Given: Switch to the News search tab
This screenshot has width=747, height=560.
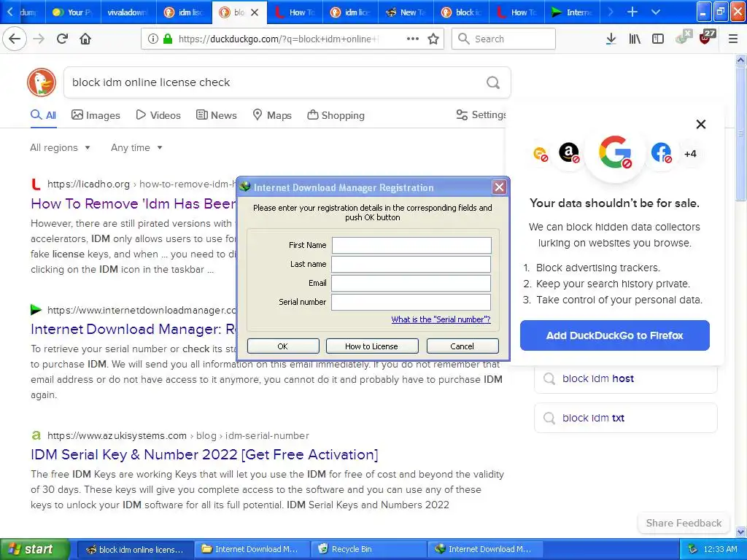Looking at the screenshot, I should point(216,115).
